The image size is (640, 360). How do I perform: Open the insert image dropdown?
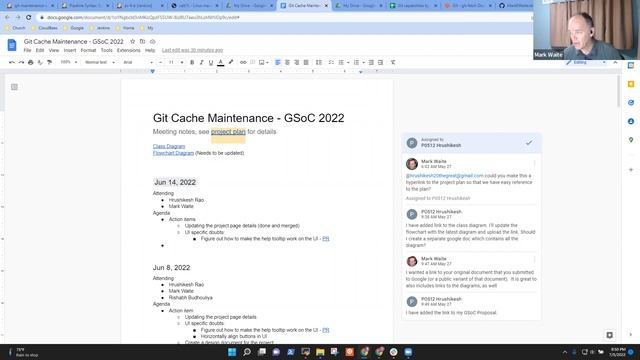tap(263, 62)
